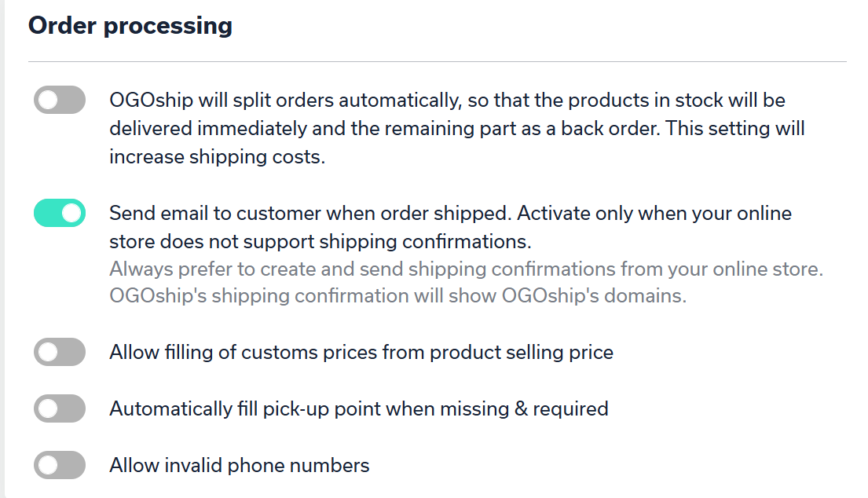
Task: Switch on Allow invalid phone numbers
Action: [60, 465]
